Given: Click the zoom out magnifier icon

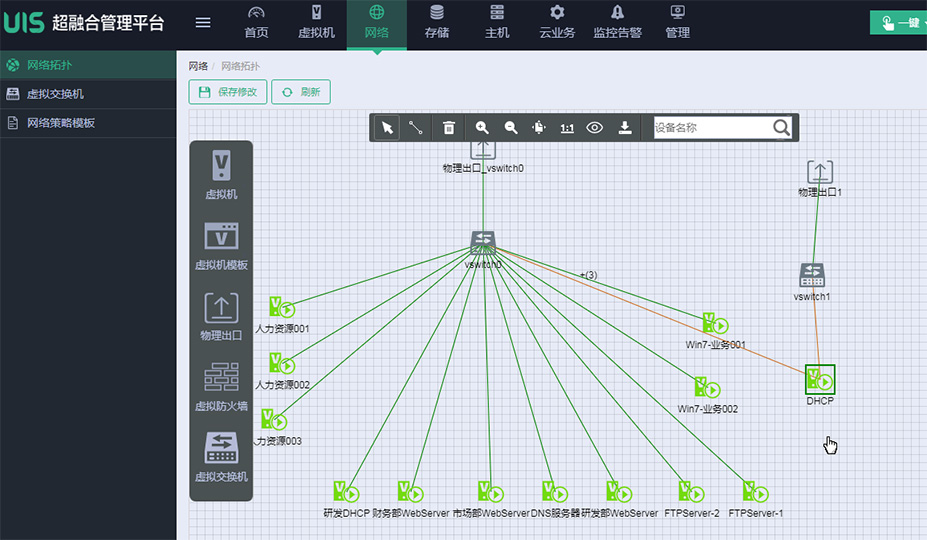Looking at the screenshot, I should (x=511, y=128).
